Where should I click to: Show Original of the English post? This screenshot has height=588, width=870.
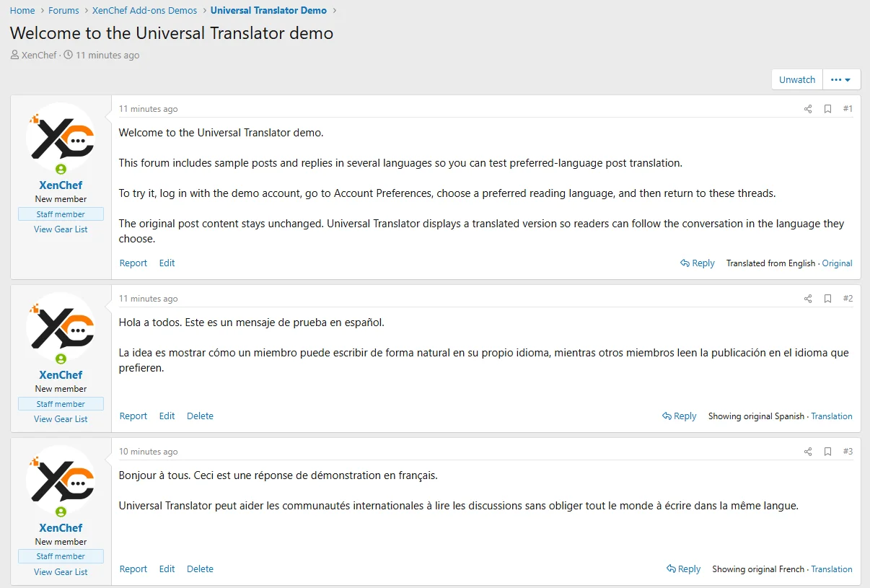(x=837, y=263)
